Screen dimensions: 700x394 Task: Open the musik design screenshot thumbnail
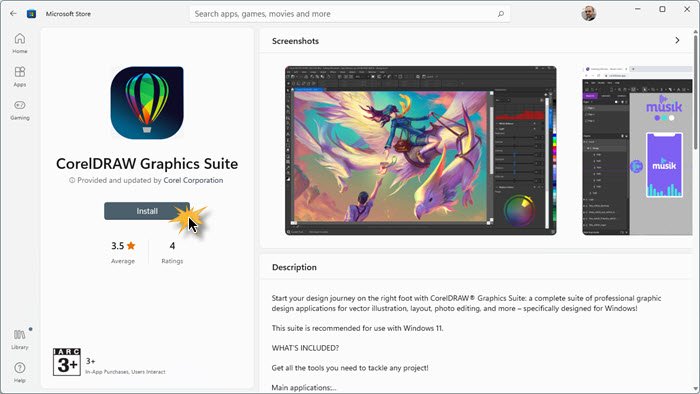coord(638,150)
